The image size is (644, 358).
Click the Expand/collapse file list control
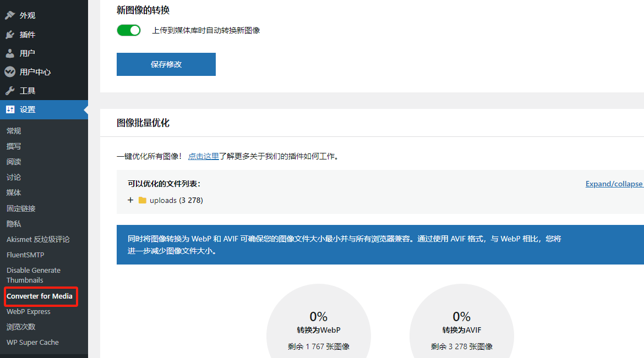coord(613,184)
